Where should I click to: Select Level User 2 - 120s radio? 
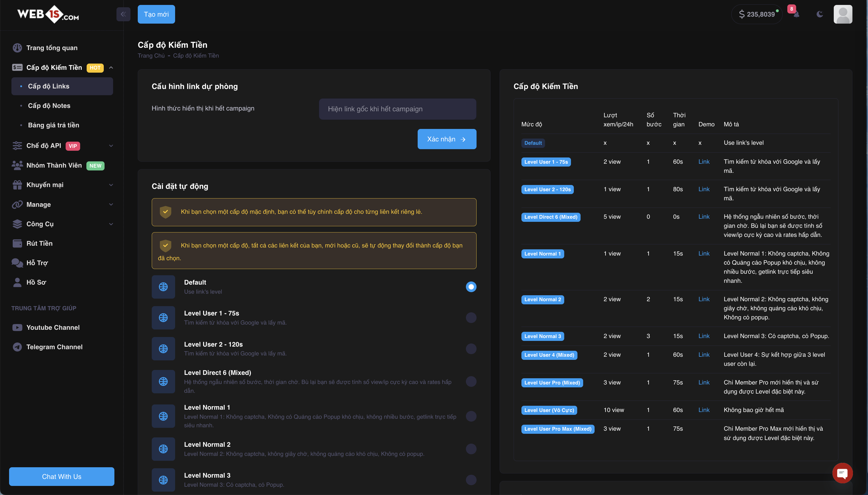[x=471, y=349]
